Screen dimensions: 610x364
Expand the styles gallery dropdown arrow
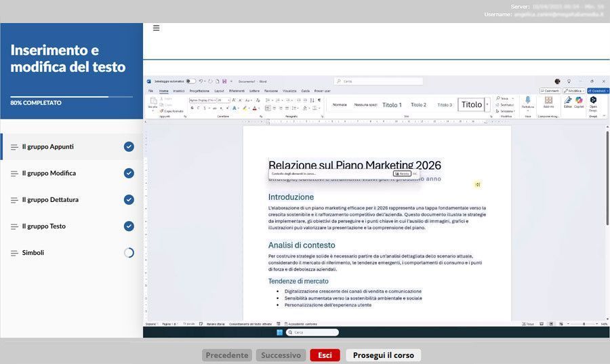[x=487, y=105]
